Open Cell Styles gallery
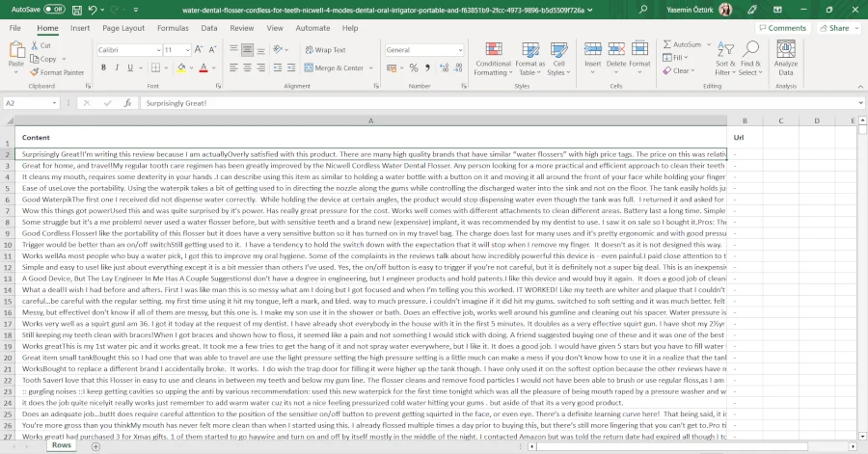Screen dimensions: 868x454 [x=558, y=59]
